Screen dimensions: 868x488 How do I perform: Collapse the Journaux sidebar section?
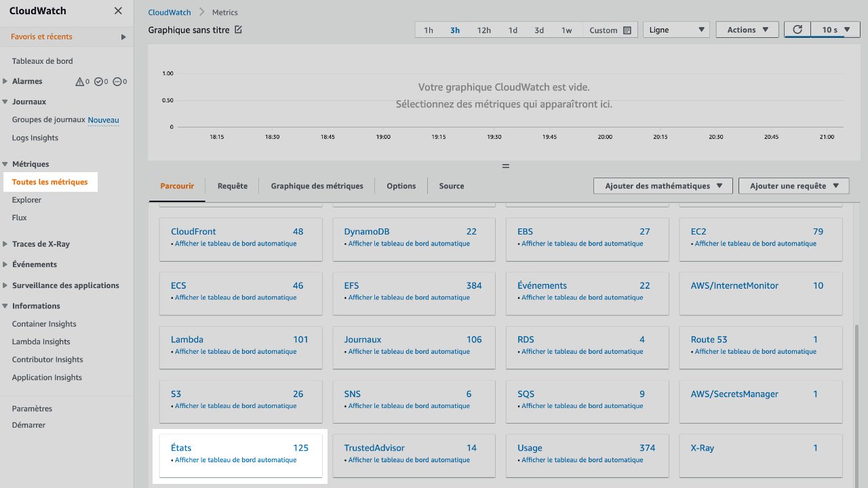[x=5, y=102]
